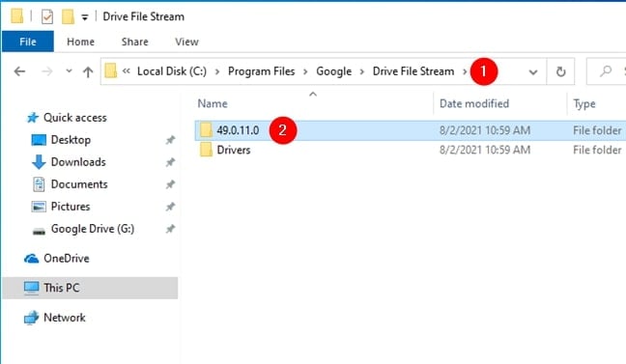This screenshot has height=364, width=626.
Task: Open the File ribbon tab
Action: 28,42
